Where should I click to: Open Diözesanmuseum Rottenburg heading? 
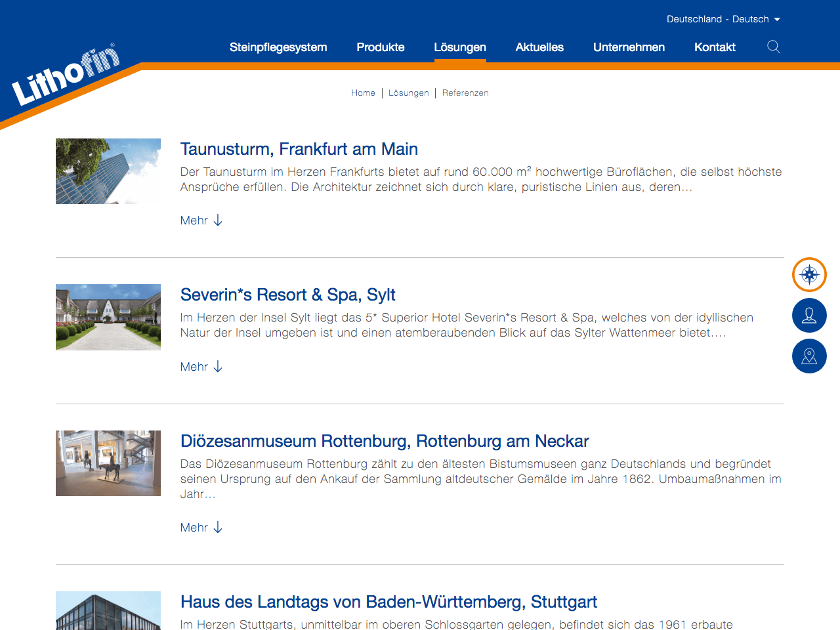coord(385,441)
